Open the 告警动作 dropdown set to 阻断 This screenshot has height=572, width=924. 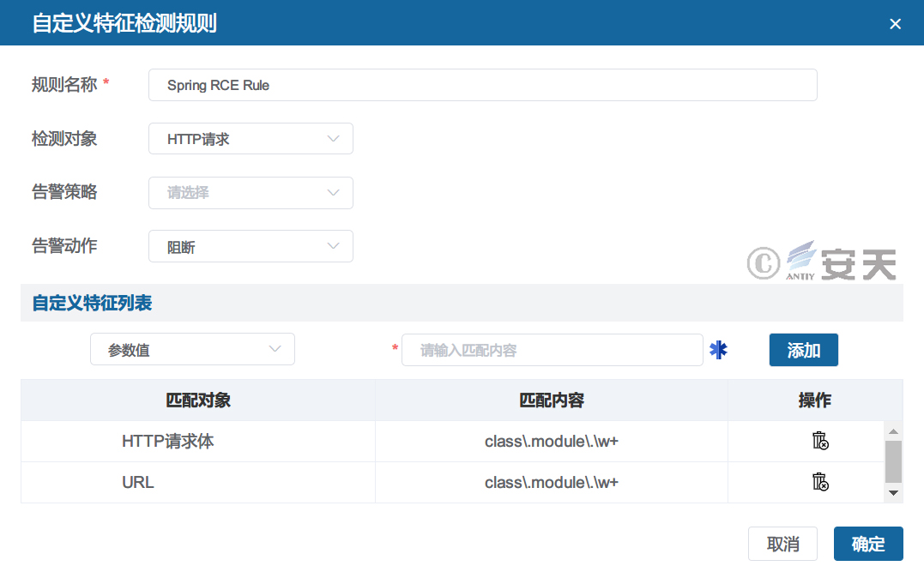[251, 247]
